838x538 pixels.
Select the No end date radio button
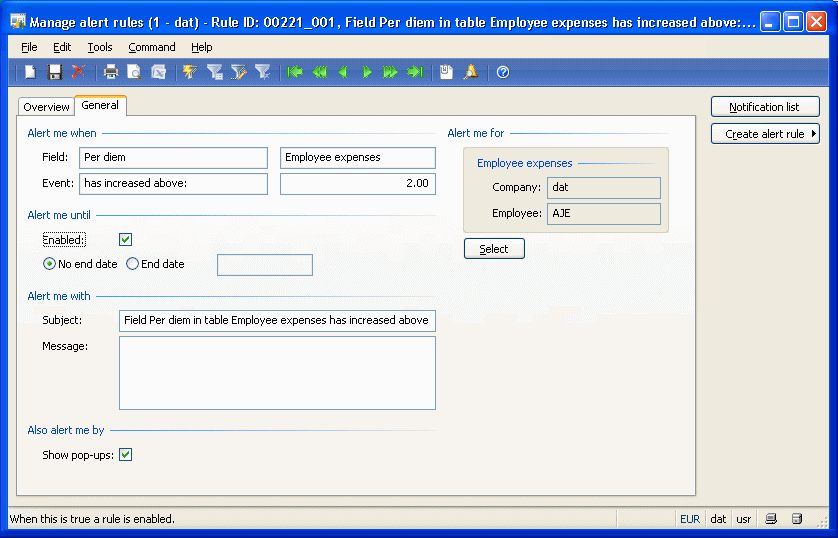coord(49,264)
